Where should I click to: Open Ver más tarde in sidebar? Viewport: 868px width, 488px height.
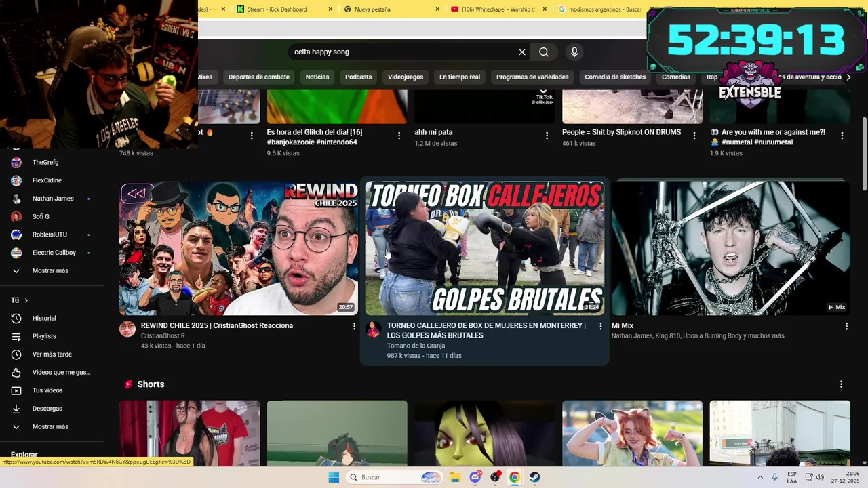click(x=52, y=354)
